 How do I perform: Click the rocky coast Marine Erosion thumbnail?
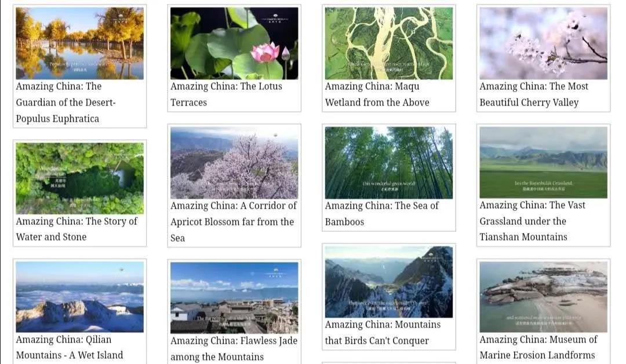pyautogui.click(x=543, y=297)
